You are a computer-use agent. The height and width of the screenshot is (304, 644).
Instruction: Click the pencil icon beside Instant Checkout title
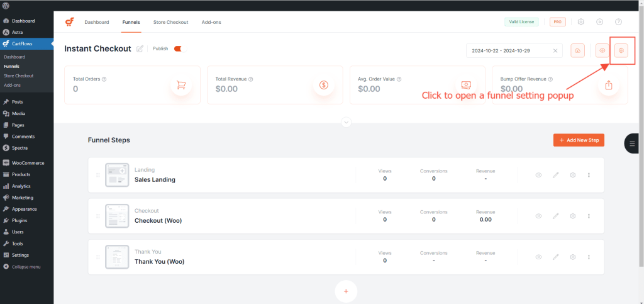(140, 49)
